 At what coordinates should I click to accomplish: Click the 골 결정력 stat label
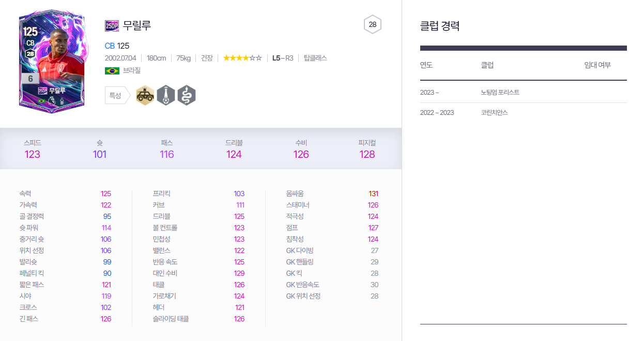coord(32,216)
